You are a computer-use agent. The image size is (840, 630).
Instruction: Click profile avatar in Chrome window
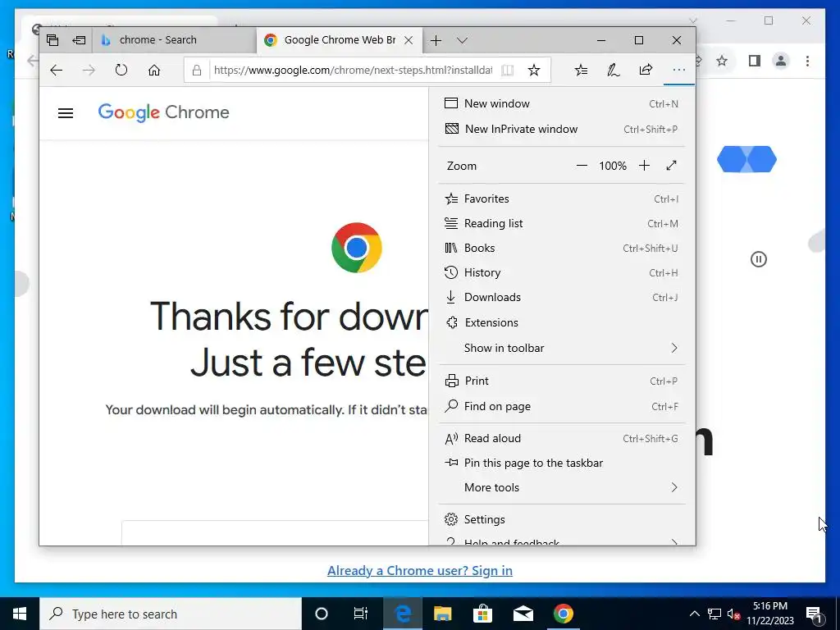coord(781,61)
